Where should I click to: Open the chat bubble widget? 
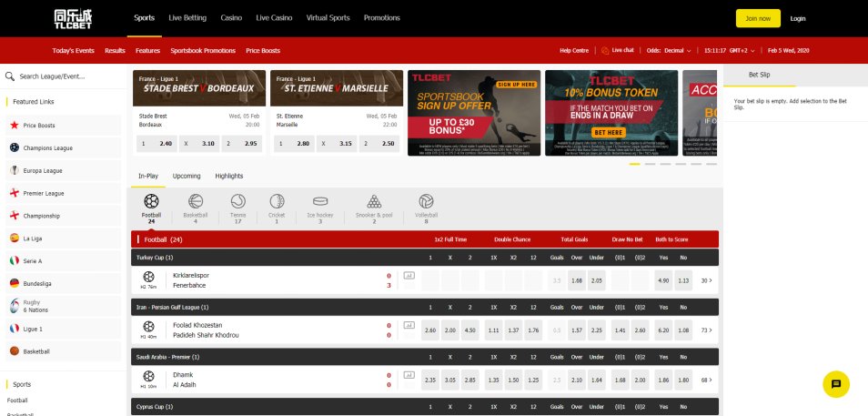coord(836,384)
